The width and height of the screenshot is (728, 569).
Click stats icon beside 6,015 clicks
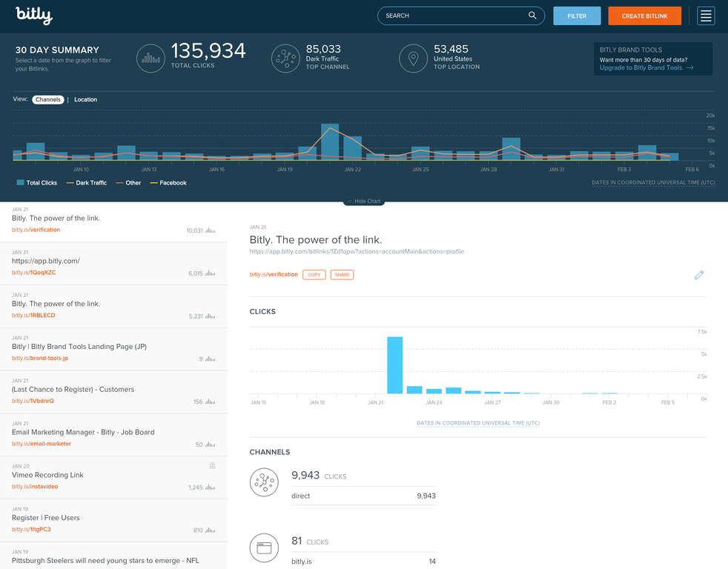(211, 273)
